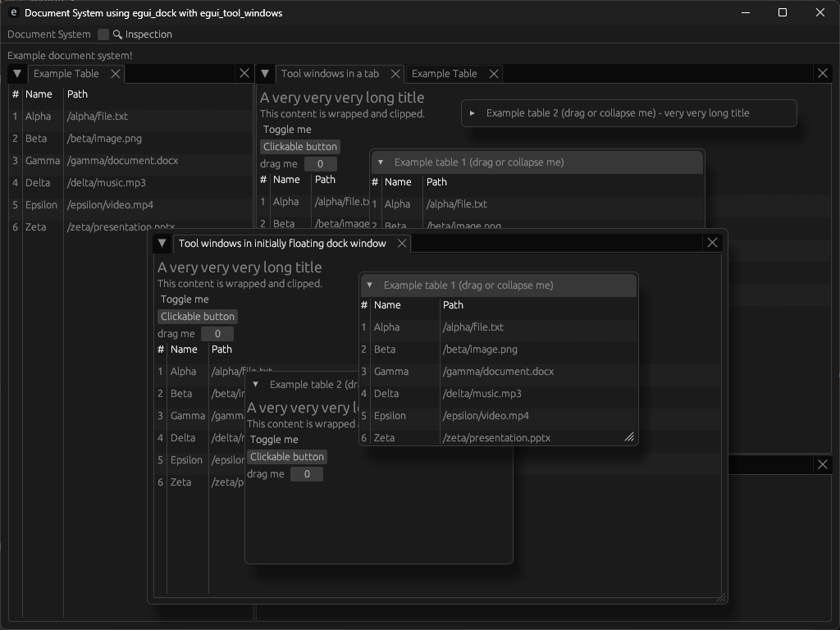This screenshot has width=840, height=630.
Task: Open the Document System menu
Action: tap(48, 34)
